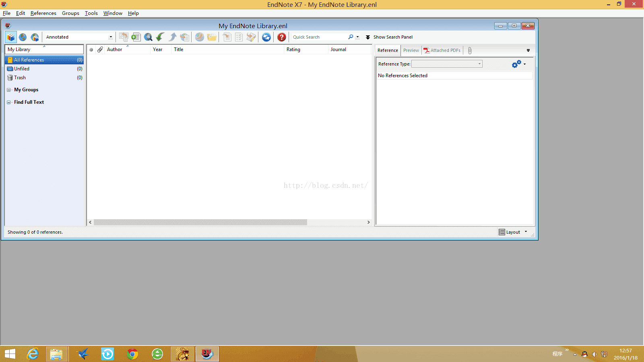Click the EndNote inner window icon
The height and width of the screenshot is (362, 644).
(8, 26)
